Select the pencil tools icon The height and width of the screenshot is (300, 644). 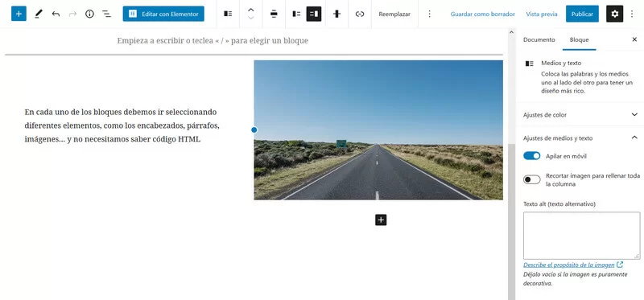click(x=38, y=14)
